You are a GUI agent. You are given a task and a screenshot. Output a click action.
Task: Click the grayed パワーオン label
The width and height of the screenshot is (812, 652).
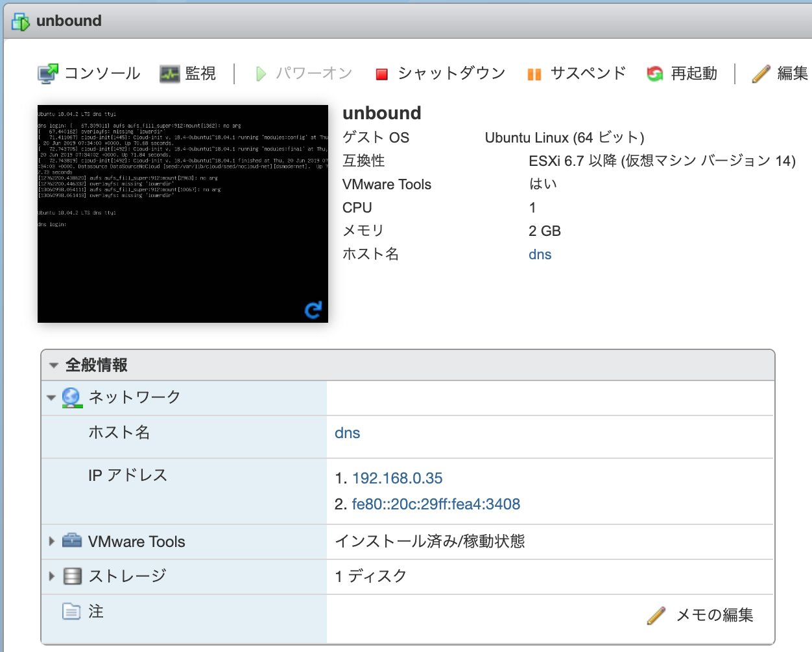tap(314, 73)
